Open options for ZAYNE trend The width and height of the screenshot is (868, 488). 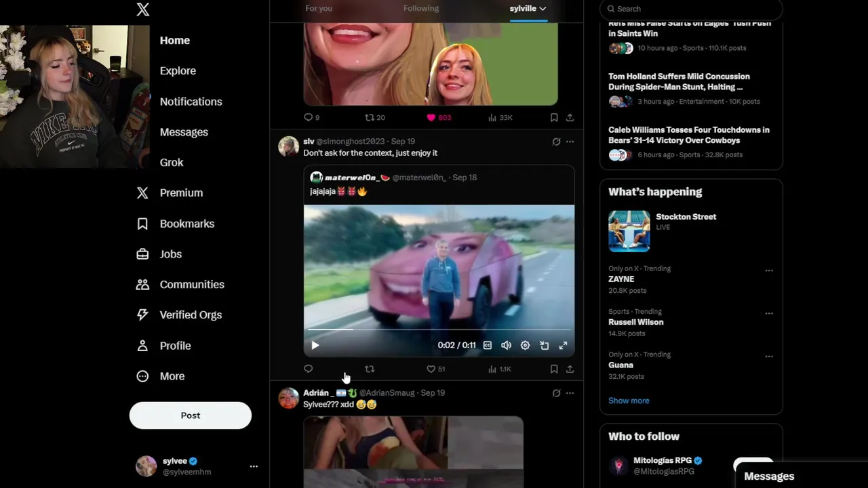coord(769,270)
